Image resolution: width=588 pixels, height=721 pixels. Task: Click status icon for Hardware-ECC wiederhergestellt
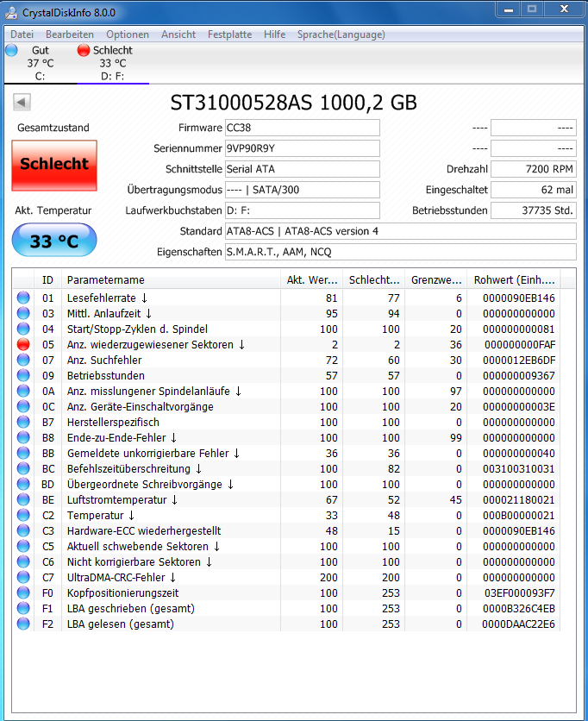(x=23, y=531)
